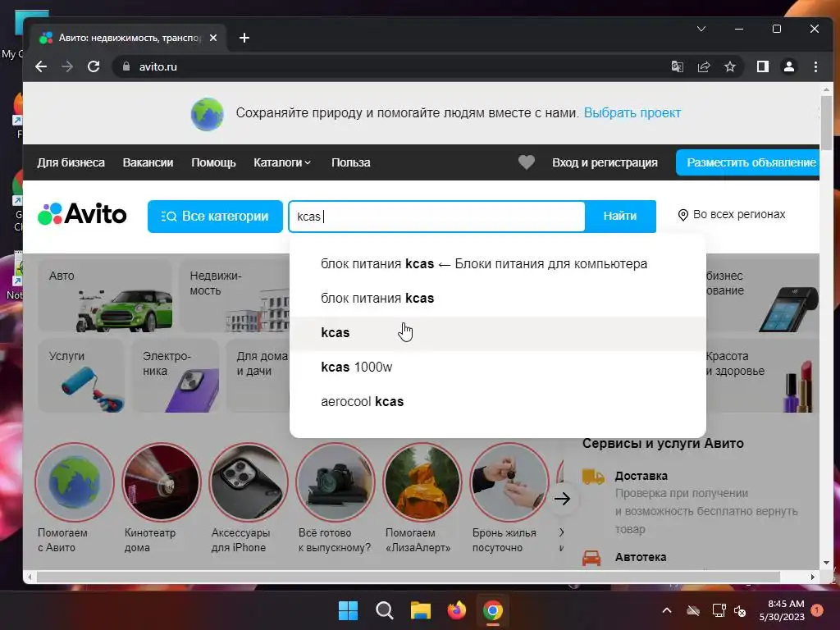
Task: Open the muted volume tray icon
Action: tap(741, 610)
